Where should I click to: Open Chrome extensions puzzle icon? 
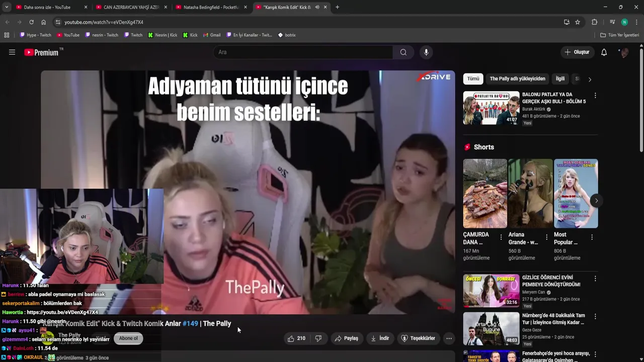coord(594,22)
